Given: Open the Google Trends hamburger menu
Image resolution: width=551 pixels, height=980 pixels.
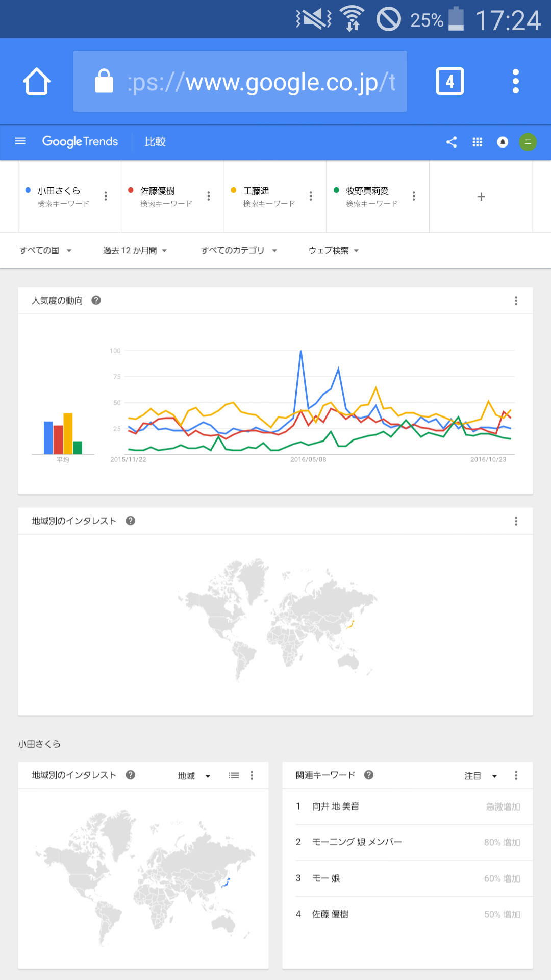Looking at the screenshot, I should click(20, 141).
